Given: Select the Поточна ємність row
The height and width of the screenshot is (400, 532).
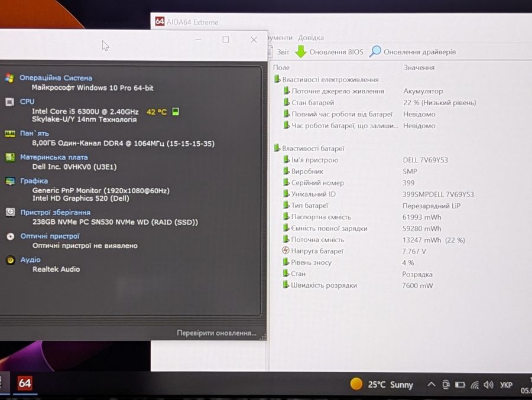Looking at the screenshot, I should coord(374,239).
